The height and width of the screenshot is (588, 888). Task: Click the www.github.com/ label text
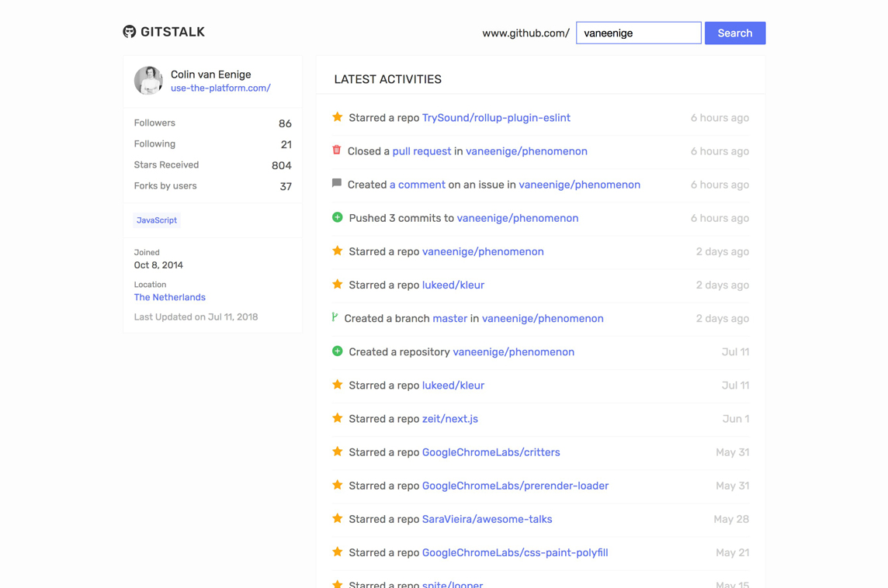[x=526, y=33]
